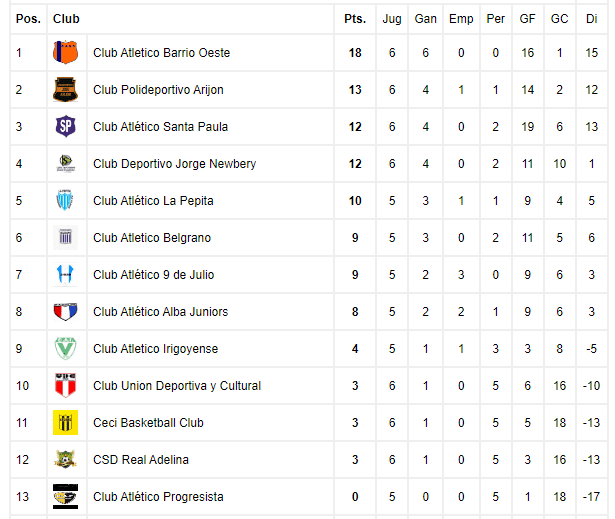The height and width of the screenshot is (519, 615).
Task: Click the Club Atletico Barrio Oeste orange crest
Action: (65, 52)
